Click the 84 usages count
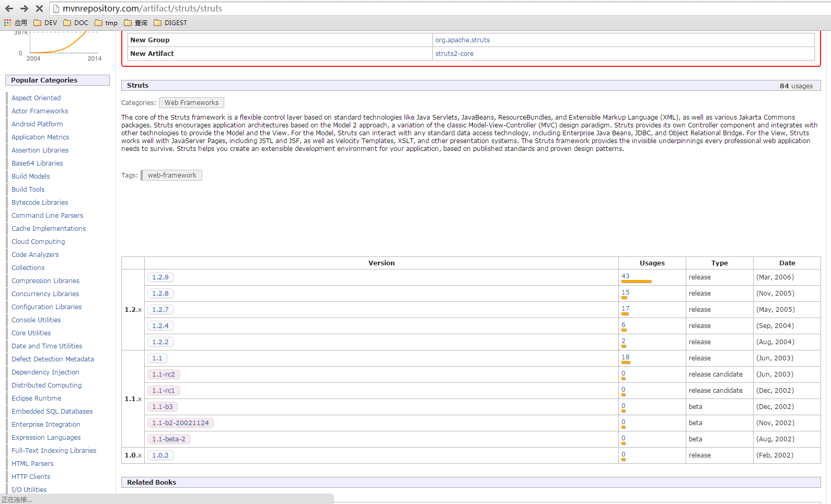Viewport: 831px width, 504px height. (796, 86)
